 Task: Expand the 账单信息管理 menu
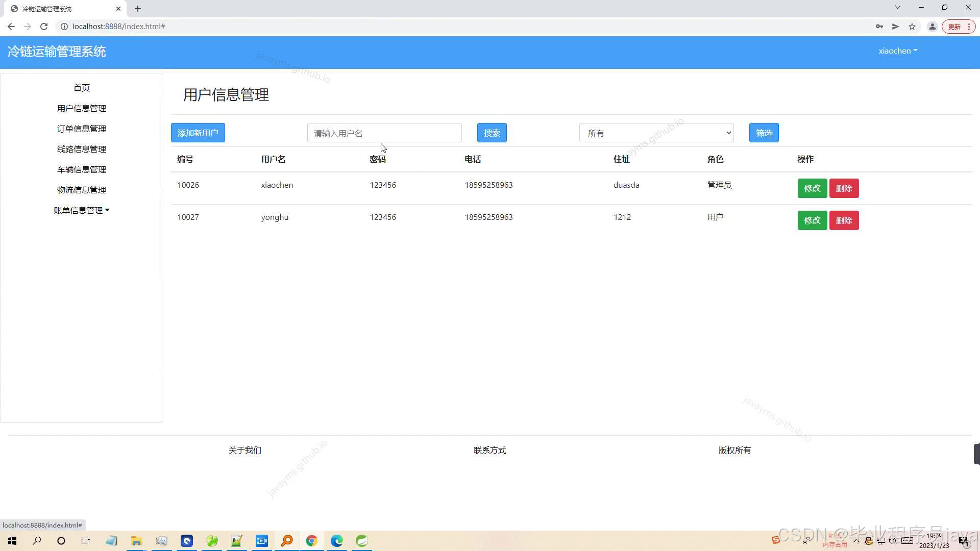click(x=82, y=210)
